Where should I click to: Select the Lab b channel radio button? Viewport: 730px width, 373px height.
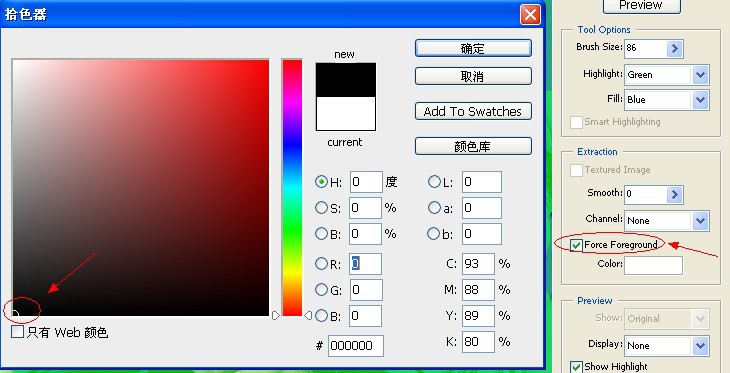(434, 233)
